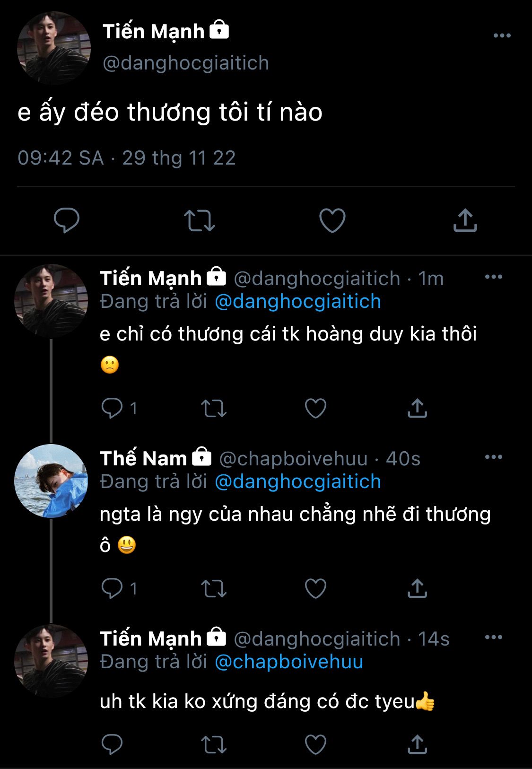Viewport: 532px width, 769px height.
Task: Open Thế Nam's profile picture
Action: 51,481
